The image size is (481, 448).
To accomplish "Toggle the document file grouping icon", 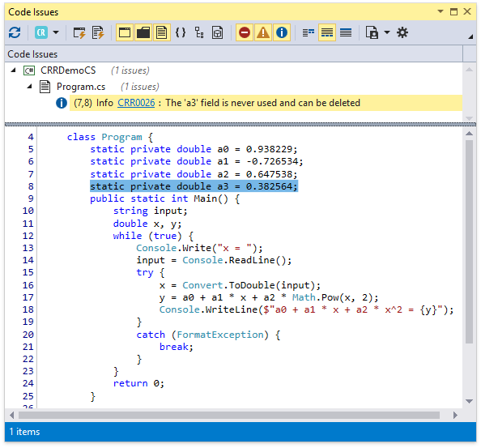I will (162, 32).
